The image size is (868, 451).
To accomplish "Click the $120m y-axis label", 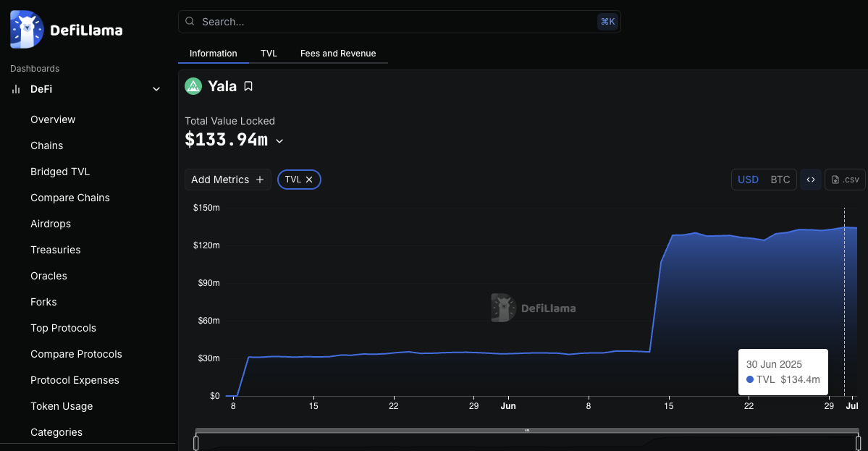I will 206,245.
